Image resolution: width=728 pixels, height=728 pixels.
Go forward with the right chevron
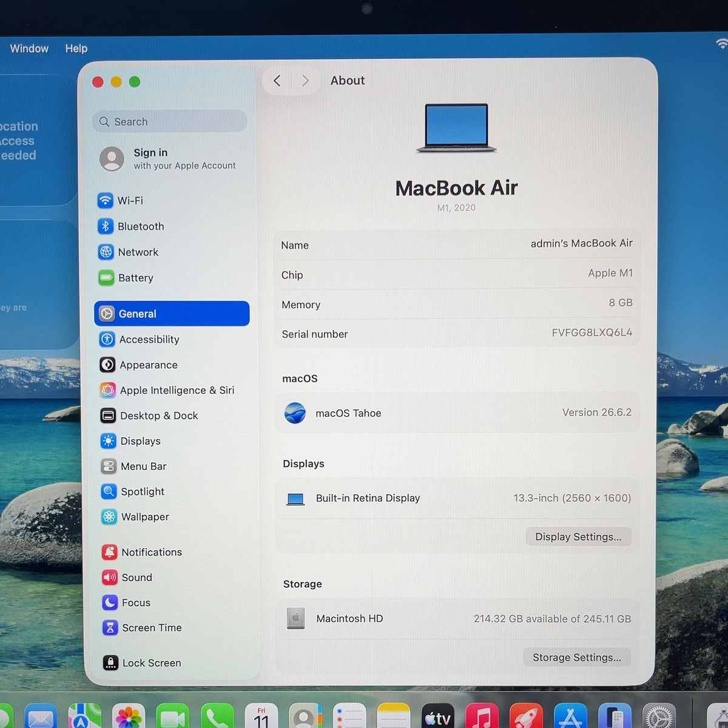point(305,81)
